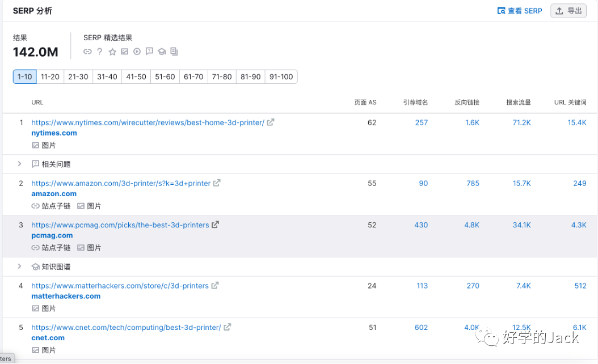This screenshot has height=364, width=598.
Task: Click the knowledge graph cap icon in SERP features
Action: pos(162,52)
